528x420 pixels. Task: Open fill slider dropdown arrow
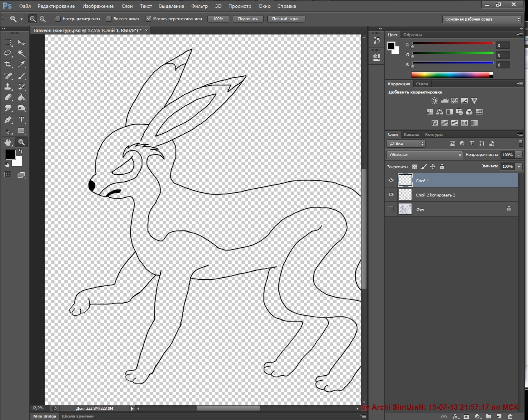pyautogui.click(x=519, y=167)
